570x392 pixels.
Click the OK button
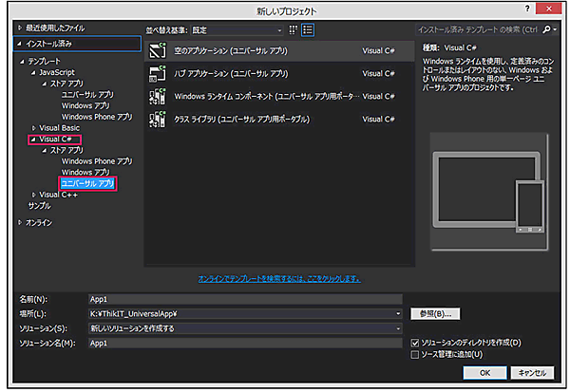[484, 373]
